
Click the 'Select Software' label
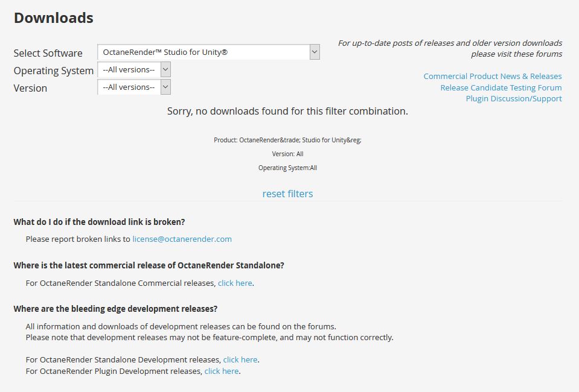[48, 53]
